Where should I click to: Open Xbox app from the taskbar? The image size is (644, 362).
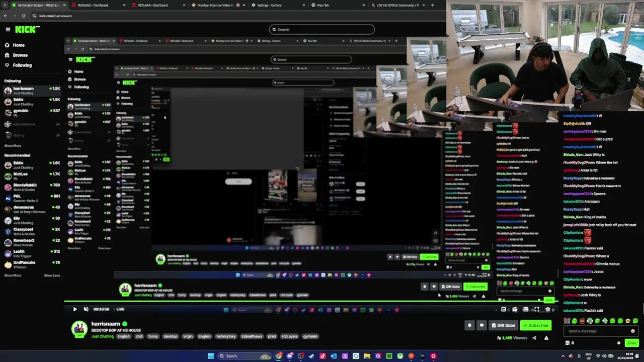(400, 356)
